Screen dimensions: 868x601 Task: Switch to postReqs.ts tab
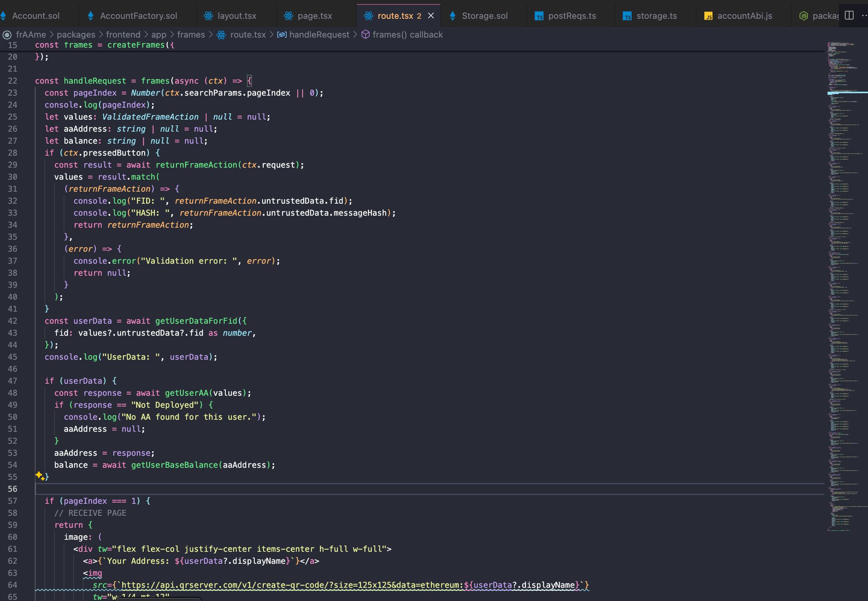[572, 16]
